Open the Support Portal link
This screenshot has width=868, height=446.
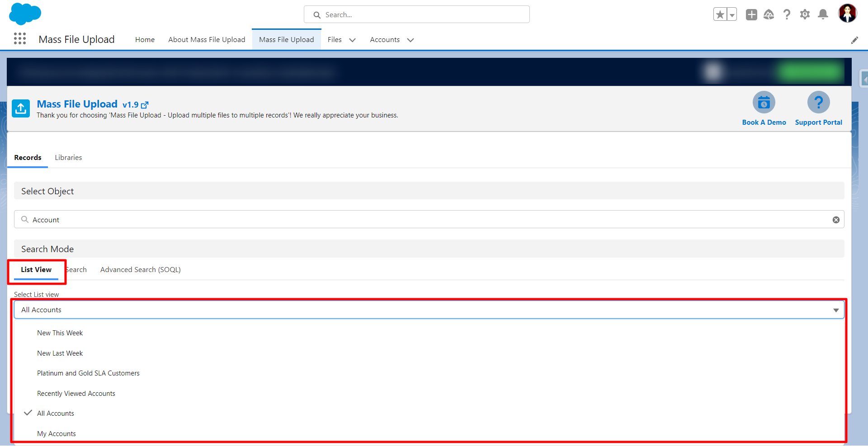(818, 122)
